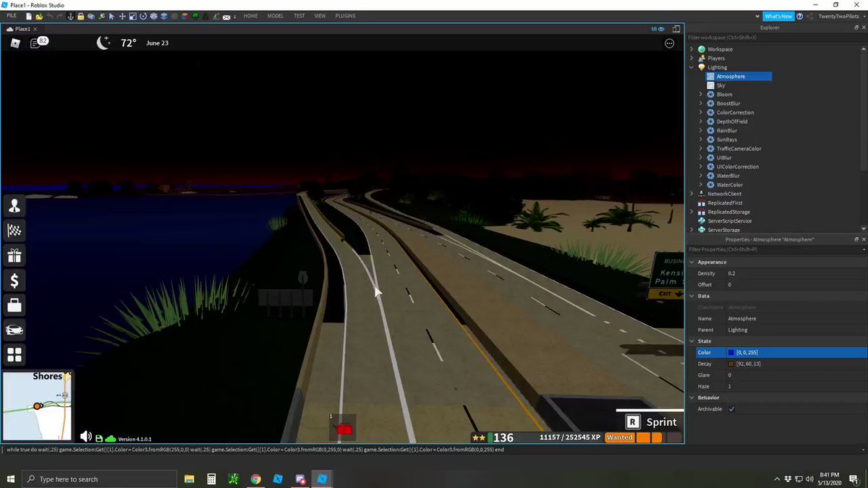Expand the Workspace tree node
The image size is (868, 488).
click(x=692, y=49)
